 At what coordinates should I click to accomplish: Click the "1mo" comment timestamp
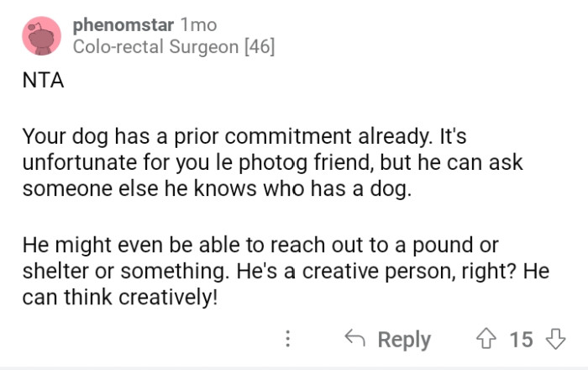click(x=198, y=25)
